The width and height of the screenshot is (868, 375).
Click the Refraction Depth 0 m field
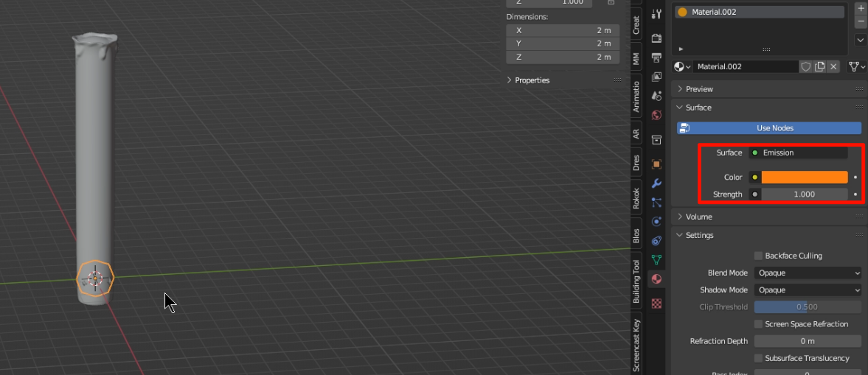[808, 340]
